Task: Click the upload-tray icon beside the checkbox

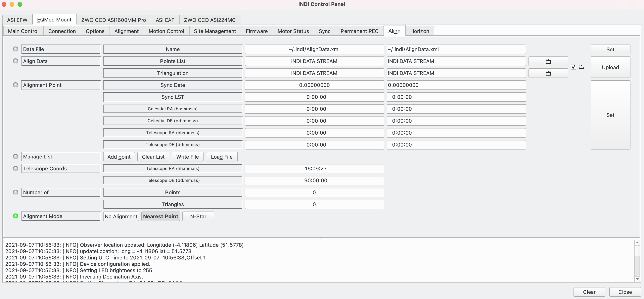Action: click(581, 67)
